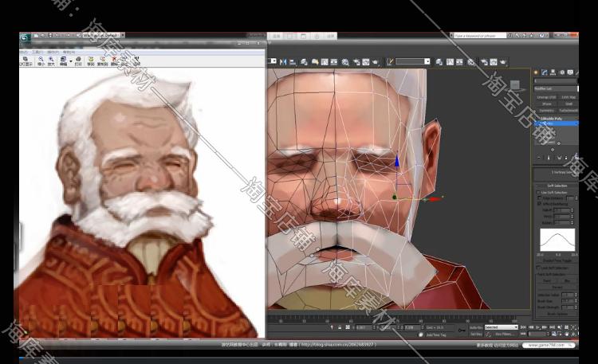Switch to the Motion command panel tab
The height and width of the screenshot is (364, 598).
(x=562, y=72)
